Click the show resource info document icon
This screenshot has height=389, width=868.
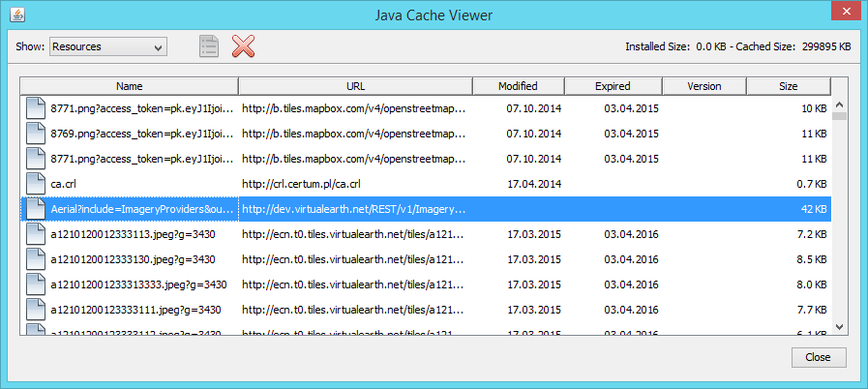(209, 46)
